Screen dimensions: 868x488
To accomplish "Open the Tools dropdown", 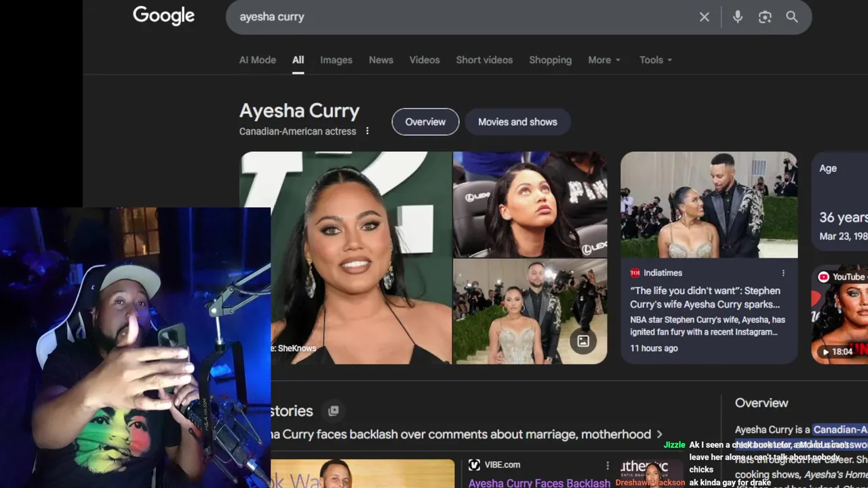I will point(656,60).
